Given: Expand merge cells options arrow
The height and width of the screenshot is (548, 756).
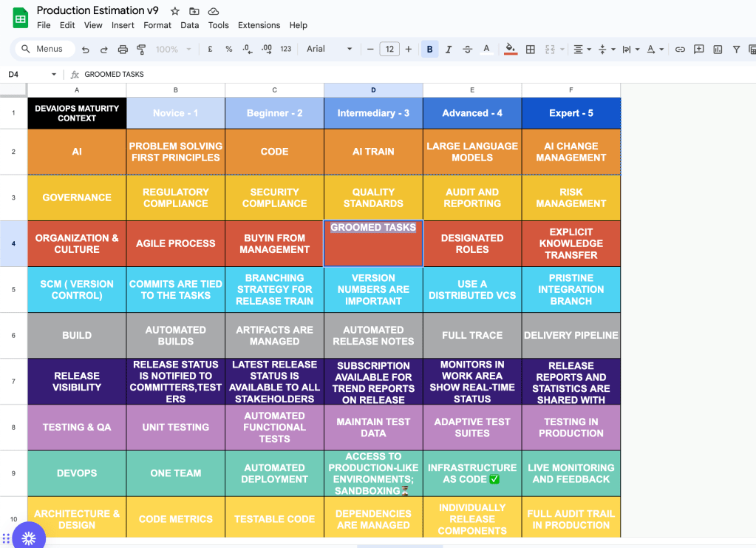Looking at the screenshot, I should [x=562, y=50].
